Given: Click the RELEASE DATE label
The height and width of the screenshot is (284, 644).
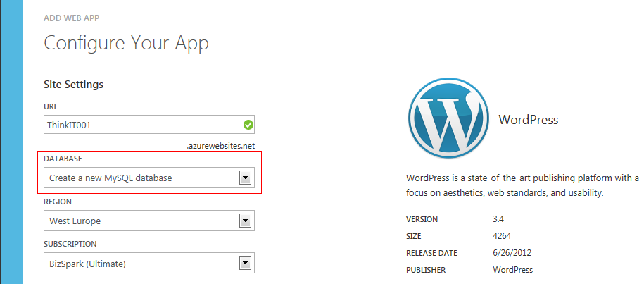Looking at the screenshot, I should pyautogui.click(x=431, y=253).
